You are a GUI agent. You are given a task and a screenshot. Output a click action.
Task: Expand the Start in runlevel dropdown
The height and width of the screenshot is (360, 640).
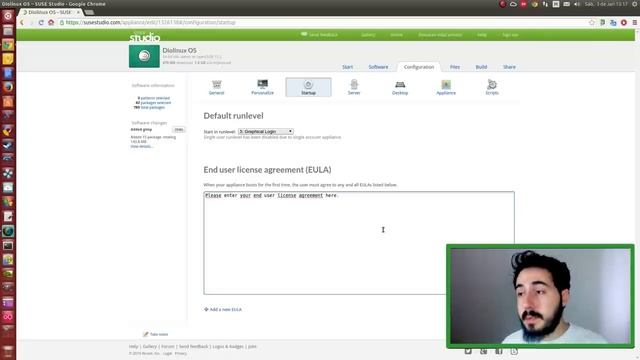266,131
